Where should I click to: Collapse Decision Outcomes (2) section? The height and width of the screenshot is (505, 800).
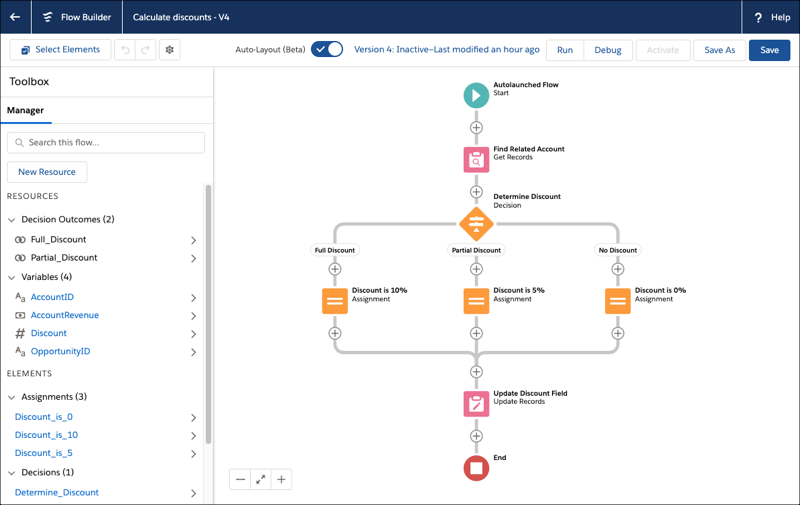(12, 220)
